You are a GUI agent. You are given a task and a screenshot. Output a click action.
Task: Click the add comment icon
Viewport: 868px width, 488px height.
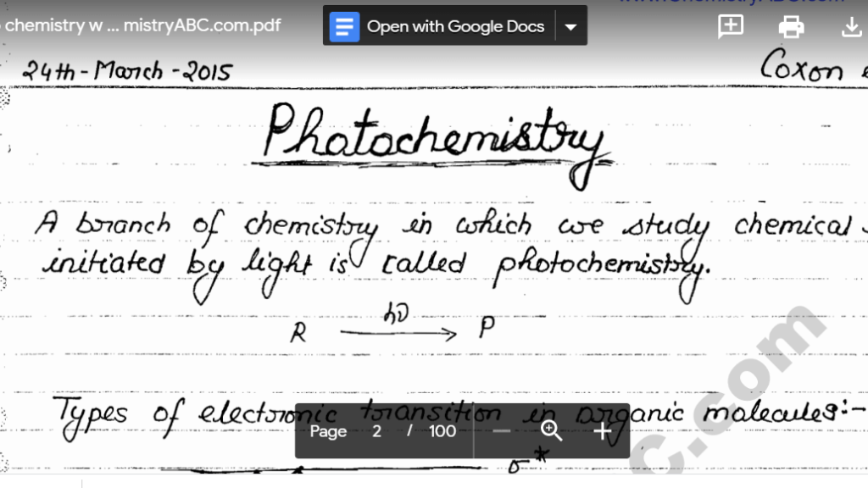tap(731, 26)
